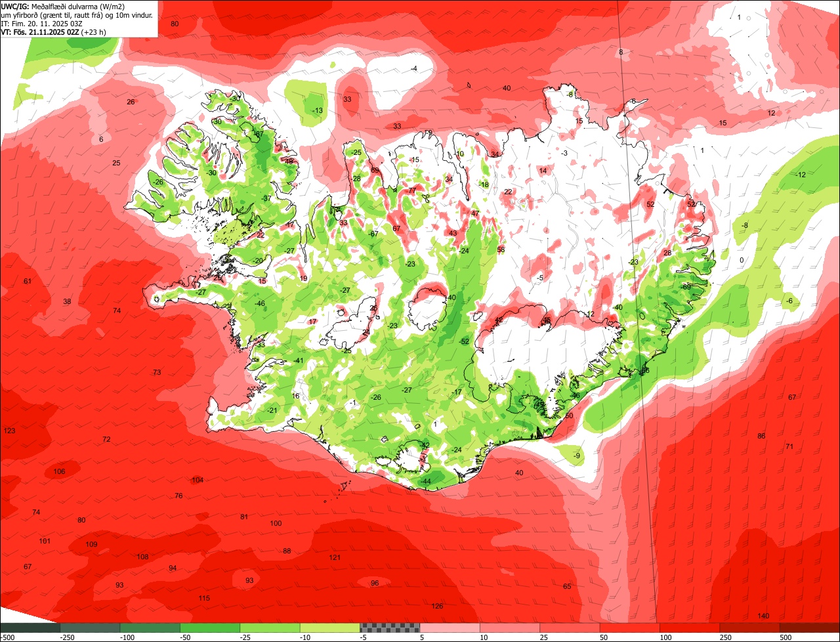Click the brown legend swatch right of the 500 label
The image size is (840, 642).
(x=810, y=628)
